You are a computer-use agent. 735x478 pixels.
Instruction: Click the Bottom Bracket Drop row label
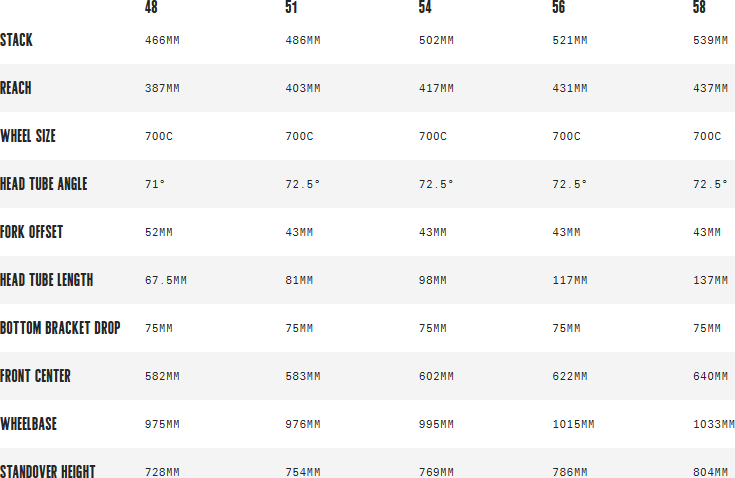[x=60, y=328]
